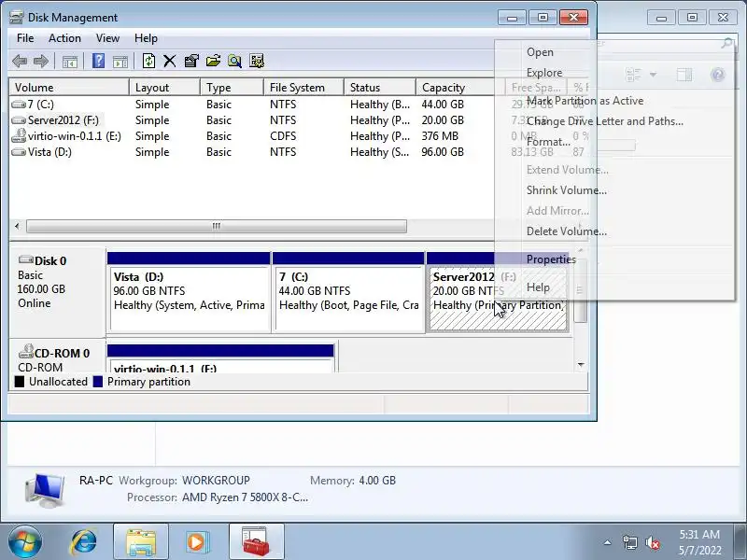Sort by the File System column header
The width and height of the screenshot is (747, 560).
point(304,88)
